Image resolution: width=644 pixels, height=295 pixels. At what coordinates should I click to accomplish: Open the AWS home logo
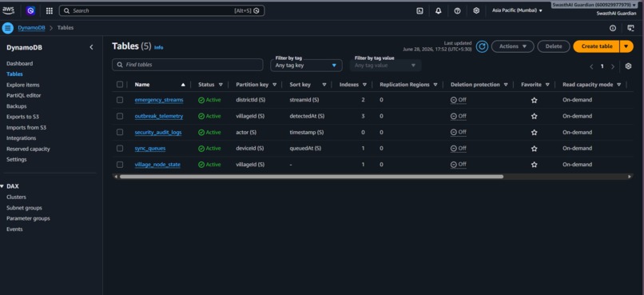coord(8,10)
